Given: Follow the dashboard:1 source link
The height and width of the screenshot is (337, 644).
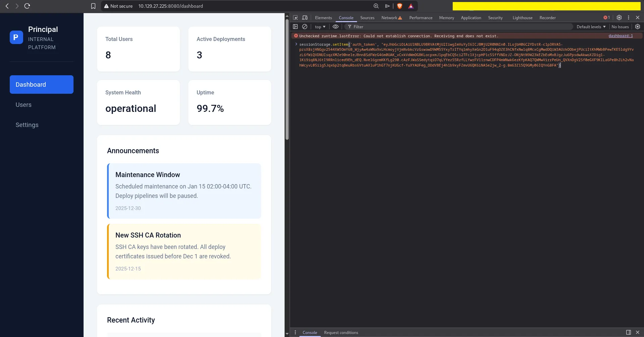Looking at the screenshot, I should 621,36.
